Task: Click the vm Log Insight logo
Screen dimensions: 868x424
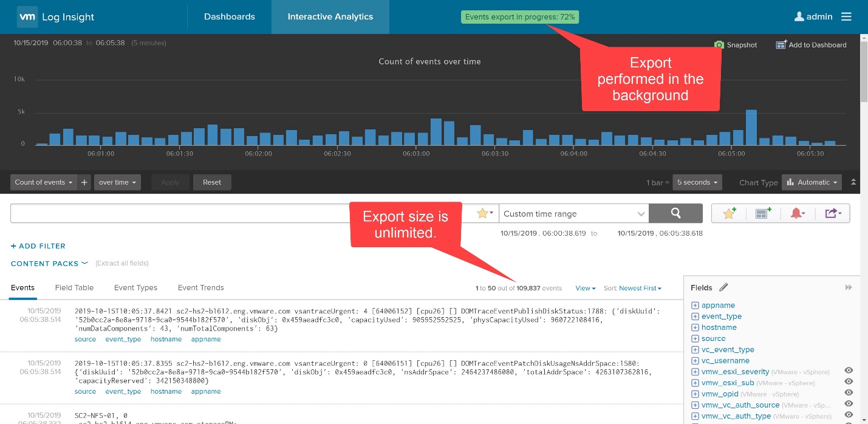Action: [x=56, y=17]
